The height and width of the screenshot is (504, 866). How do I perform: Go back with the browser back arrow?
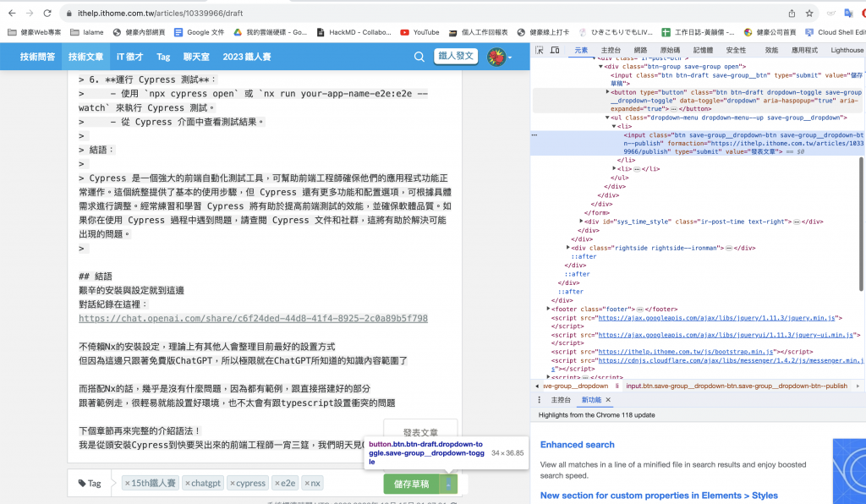tap(12, 14)
